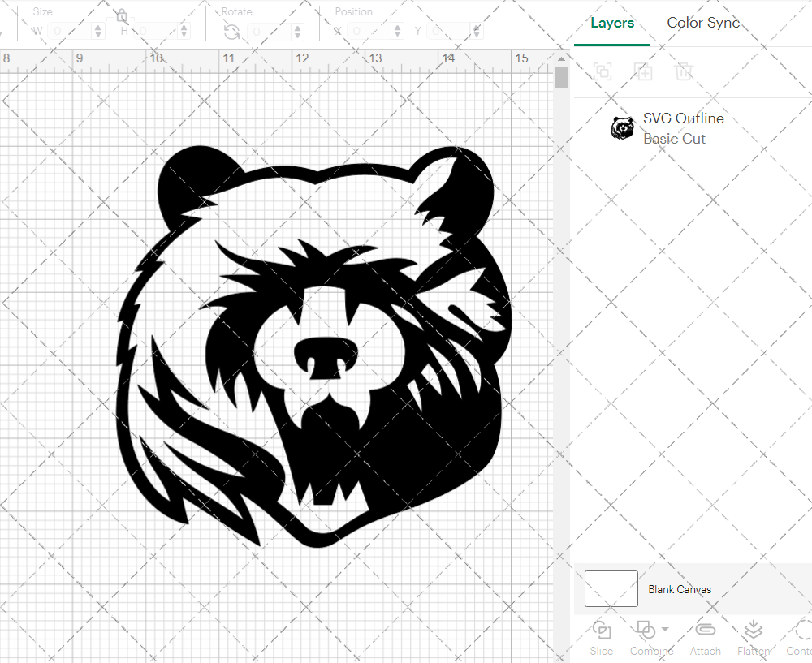This screenshot has height=663, width=812.
Task: Click Blank Canvas at the panel bottom
Action: tap(680, 589)
